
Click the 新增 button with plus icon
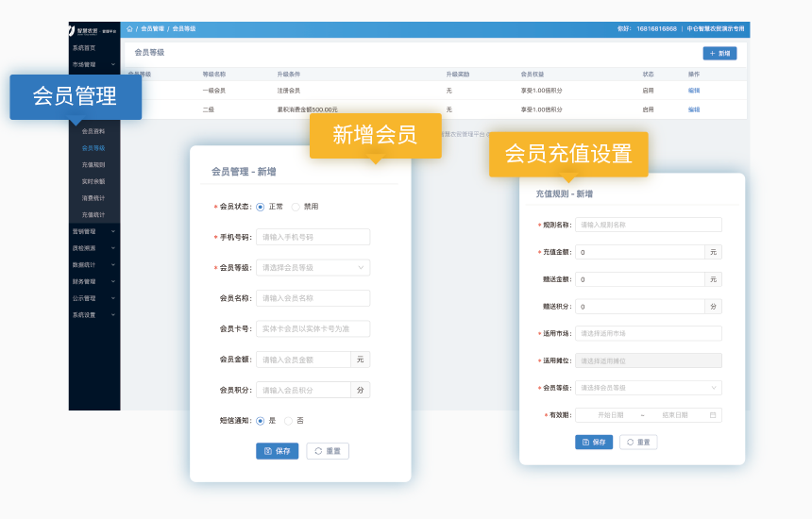pyautogui.click(x=719, y=54)
